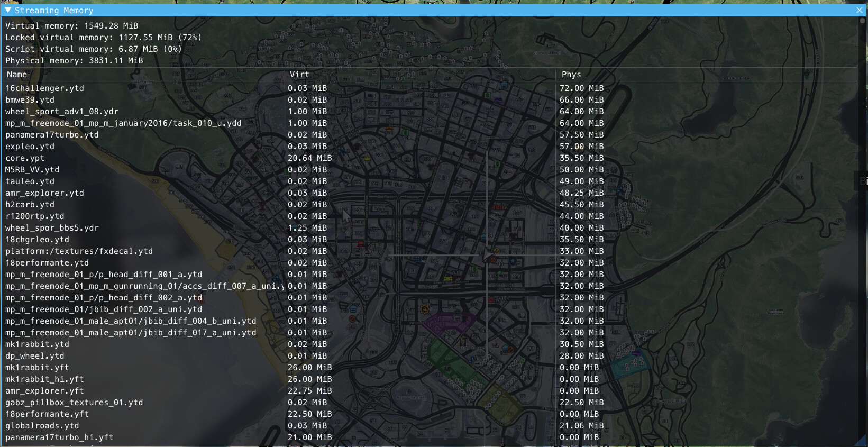868x447 pixels.
Task: Click the Streaming Memory title bar text
Action: pos(54,11)
